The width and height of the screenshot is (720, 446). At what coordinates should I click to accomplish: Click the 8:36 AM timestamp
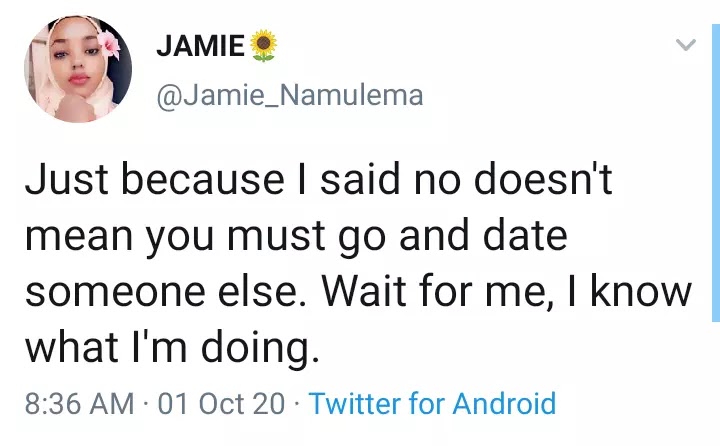coord(79,404)
